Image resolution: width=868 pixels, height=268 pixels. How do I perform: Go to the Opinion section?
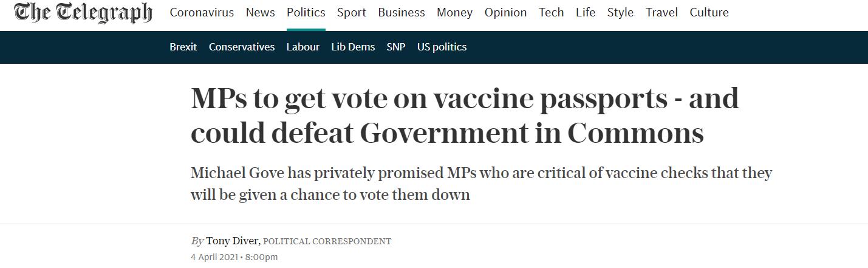[505, 13]
